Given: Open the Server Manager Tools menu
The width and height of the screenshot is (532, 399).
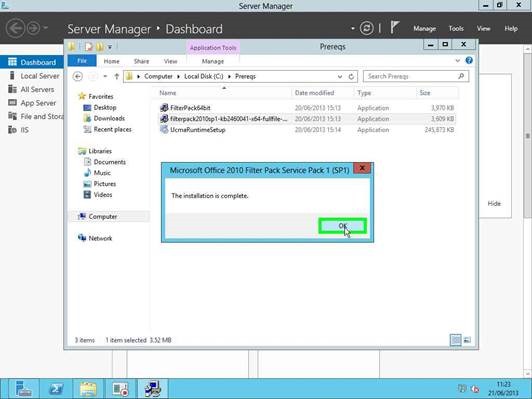Looking at the screenshot, I should [456, 28].
